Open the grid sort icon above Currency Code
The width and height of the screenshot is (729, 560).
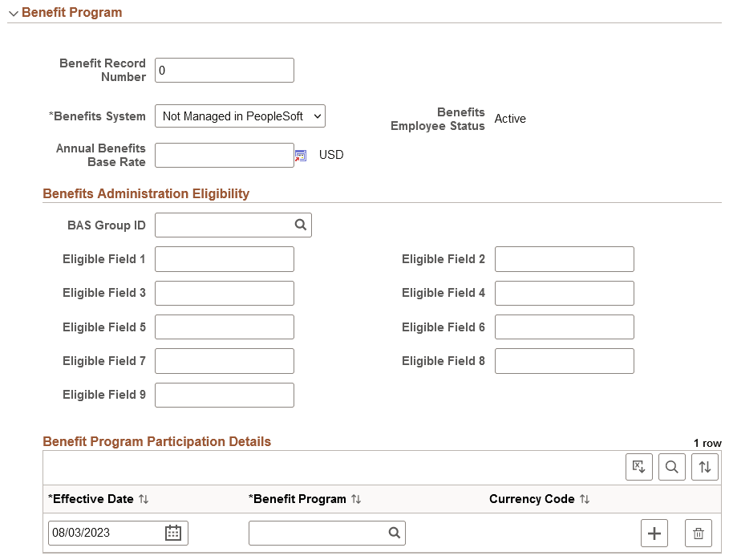[704, 466]
